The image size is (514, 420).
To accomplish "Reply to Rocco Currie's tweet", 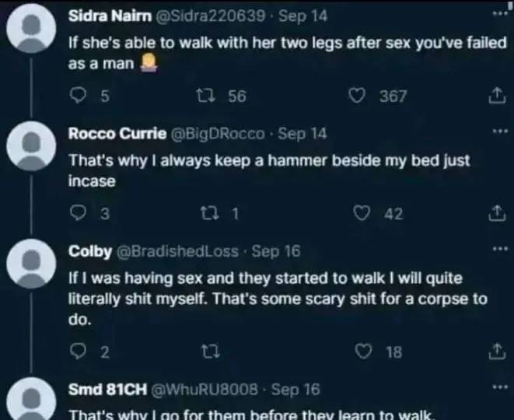I will point(79,214).
